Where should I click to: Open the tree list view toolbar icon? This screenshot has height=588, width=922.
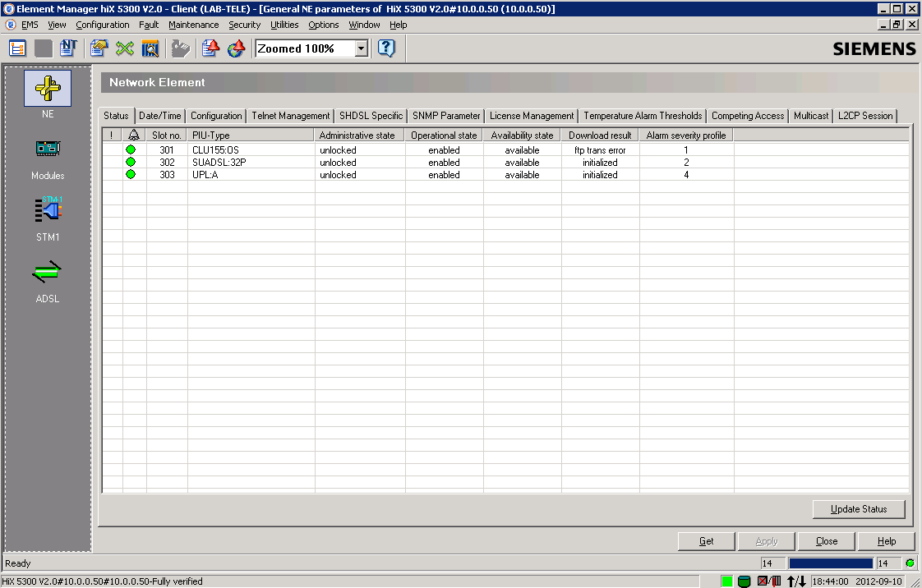17,48
